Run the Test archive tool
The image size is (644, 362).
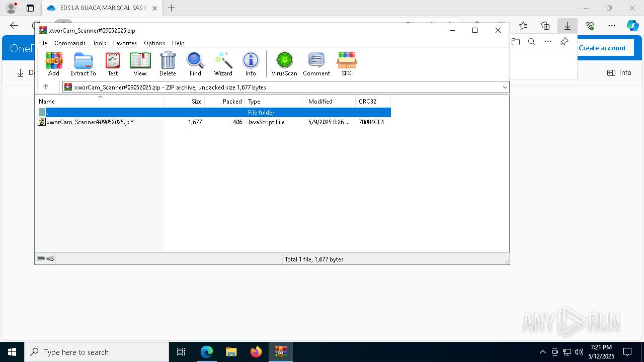113,64
